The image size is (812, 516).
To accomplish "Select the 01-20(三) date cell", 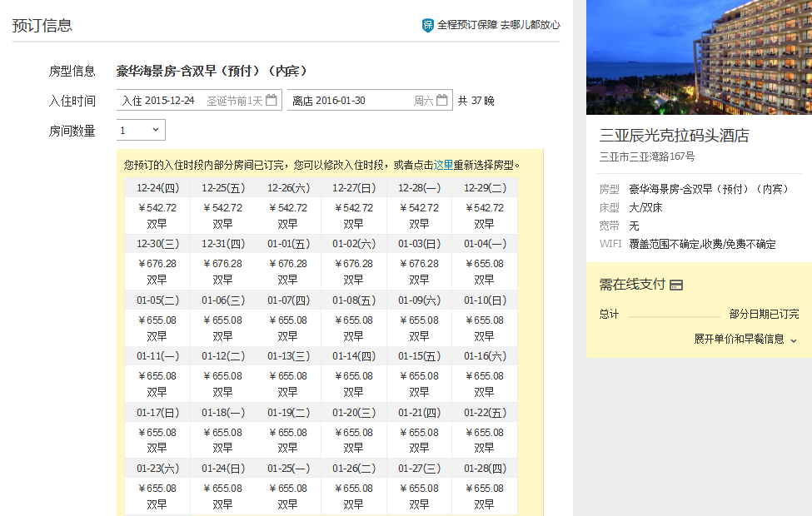I will point(354,413).
